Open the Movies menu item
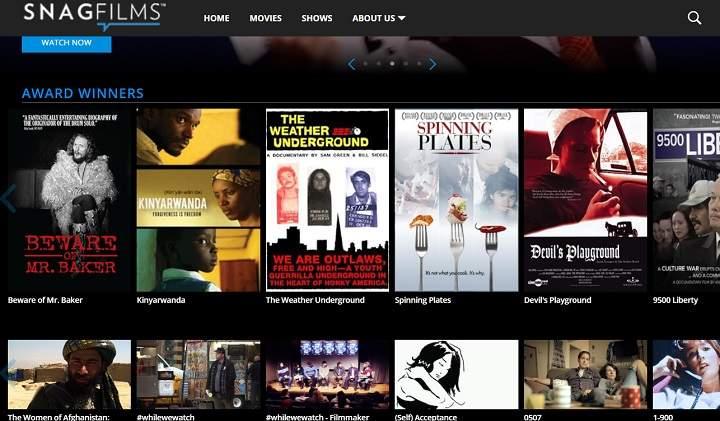The height and width of the screenshot is (421, 720). [265, 18]
